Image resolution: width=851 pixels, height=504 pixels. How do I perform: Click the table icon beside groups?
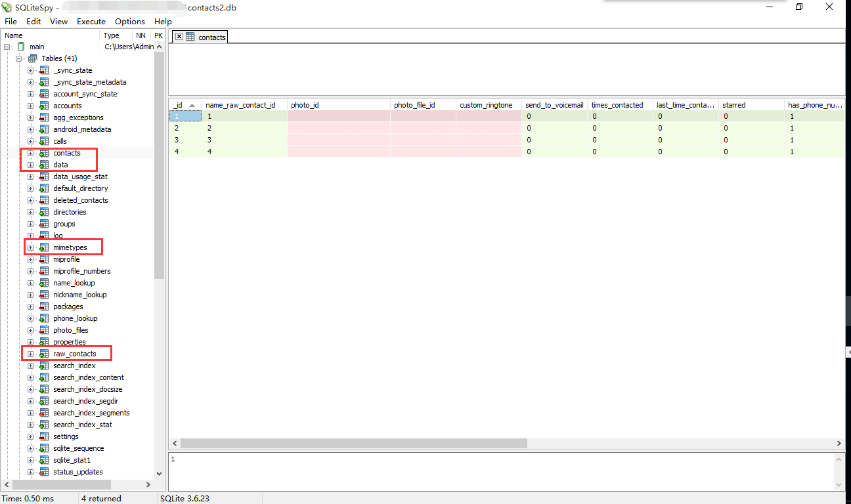[44, 224]
